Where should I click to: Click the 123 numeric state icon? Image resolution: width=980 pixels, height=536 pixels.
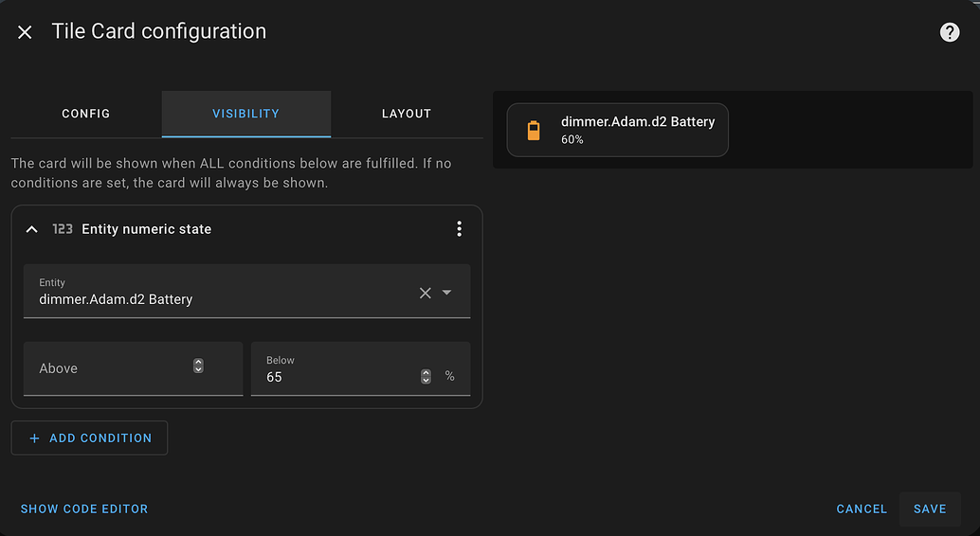(63, 229)
